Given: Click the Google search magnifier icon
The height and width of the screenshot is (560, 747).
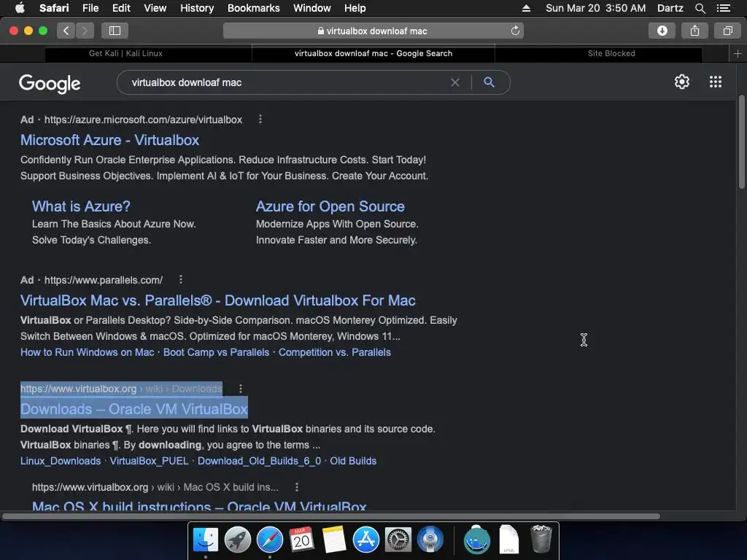Looking at the screenshot, I should click(x=489, y=82).
